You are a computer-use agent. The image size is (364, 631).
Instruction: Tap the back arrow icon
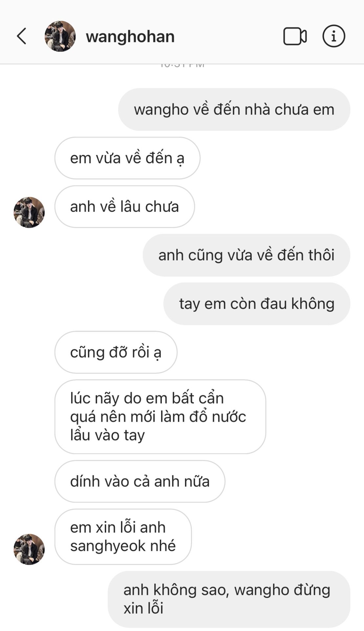22,36
